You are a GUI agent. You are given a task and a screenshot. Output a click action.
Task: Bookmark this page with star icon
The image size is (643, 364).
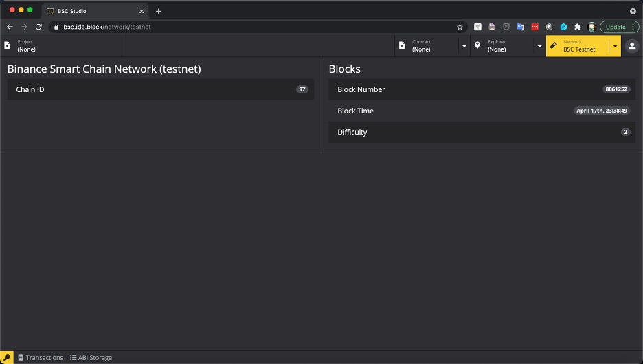(460, 27)
